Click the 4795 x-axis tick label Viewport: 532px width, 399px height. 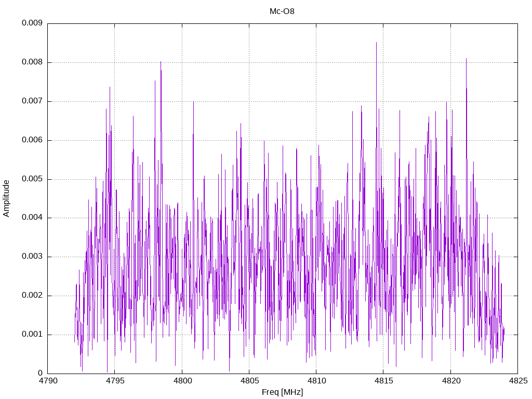(x=115, y=381)
